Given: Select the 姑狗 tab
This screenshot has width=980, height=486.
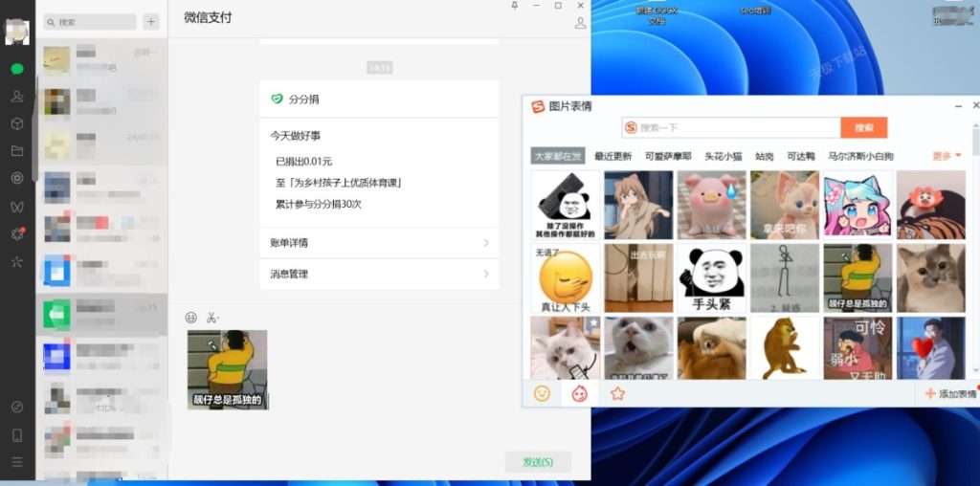Looking at the screenshot, I should pos(765,156).
